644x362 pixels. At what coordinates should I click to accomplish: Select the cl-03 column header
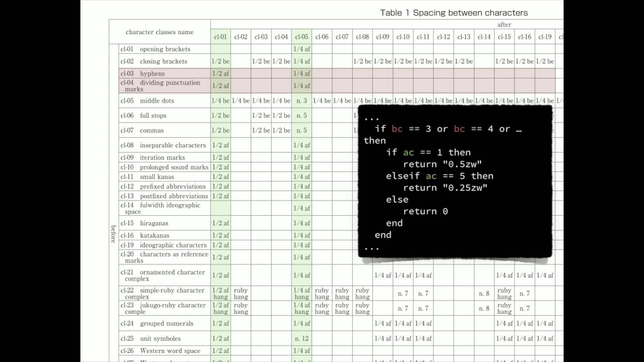(261, 37)
